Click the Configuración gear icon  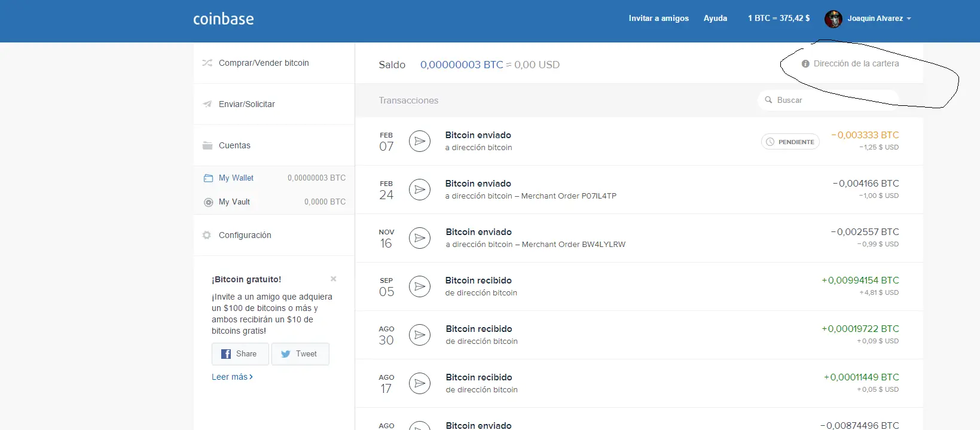coord(207,235)
